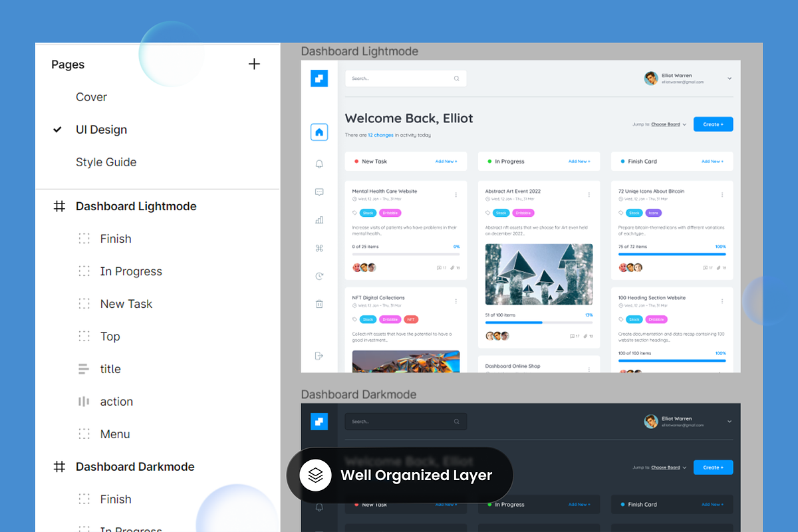
Task: Click the blue logo in Darkmode dashboard
Action: coord(319,422)
